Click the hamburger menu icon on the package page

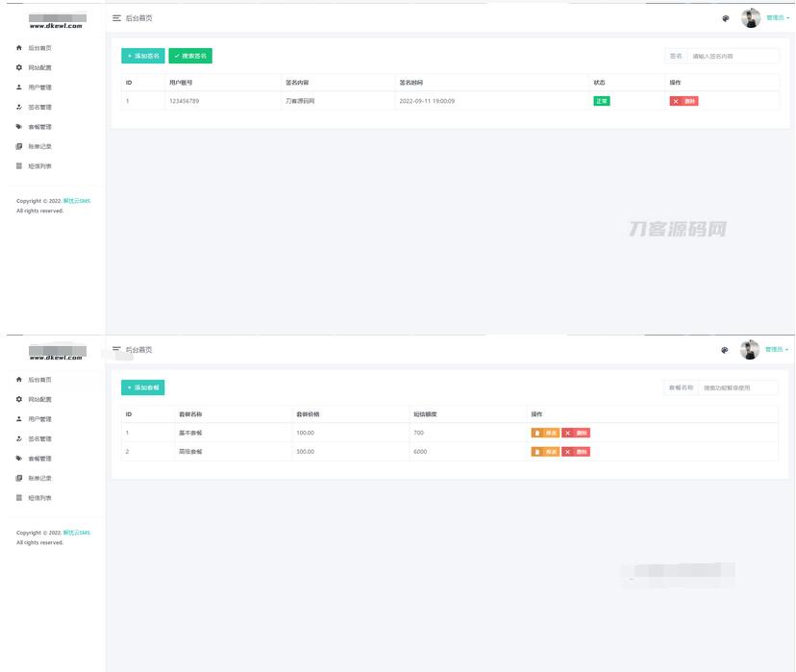pyautogui.click(x=116, y=349)
